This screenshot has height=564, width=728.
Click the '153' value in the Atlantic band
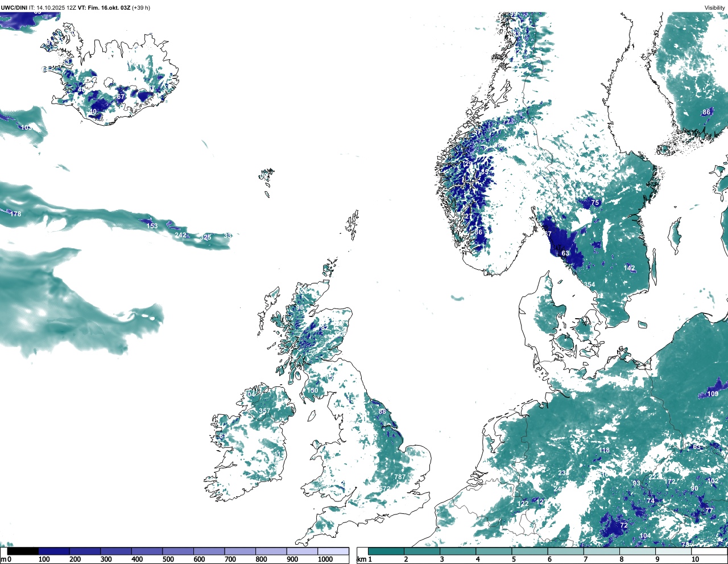(152, 226)
